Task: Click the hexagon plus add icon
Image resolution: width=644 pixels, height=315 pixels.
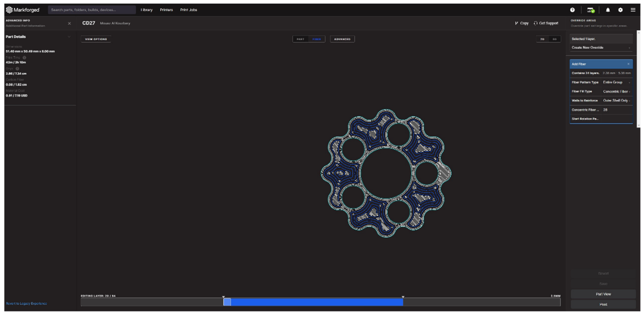Action: (620, 10)
